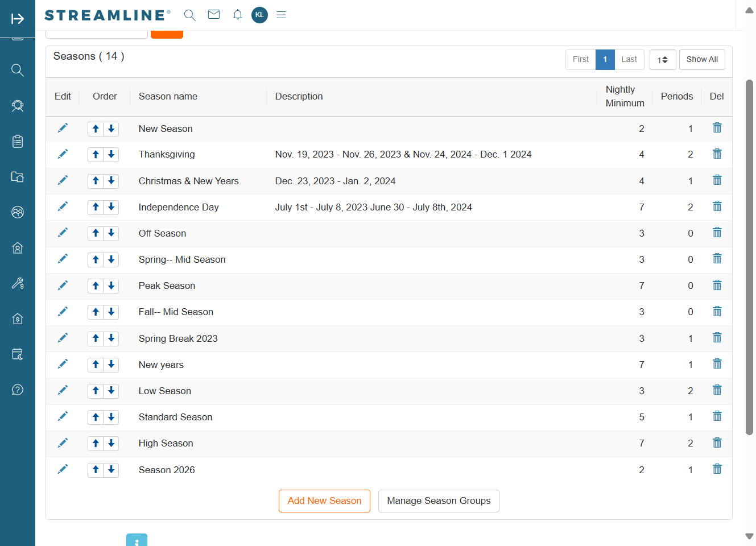This screenshot has height=546, width=756.
Task: Click the New years season name
Action: (161, 365)
